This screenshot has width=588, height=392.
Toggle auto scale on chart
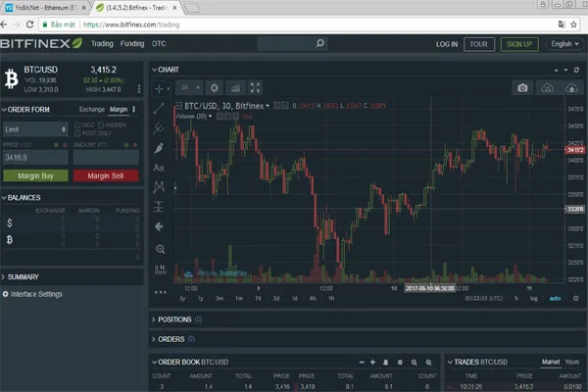[555, 299]
